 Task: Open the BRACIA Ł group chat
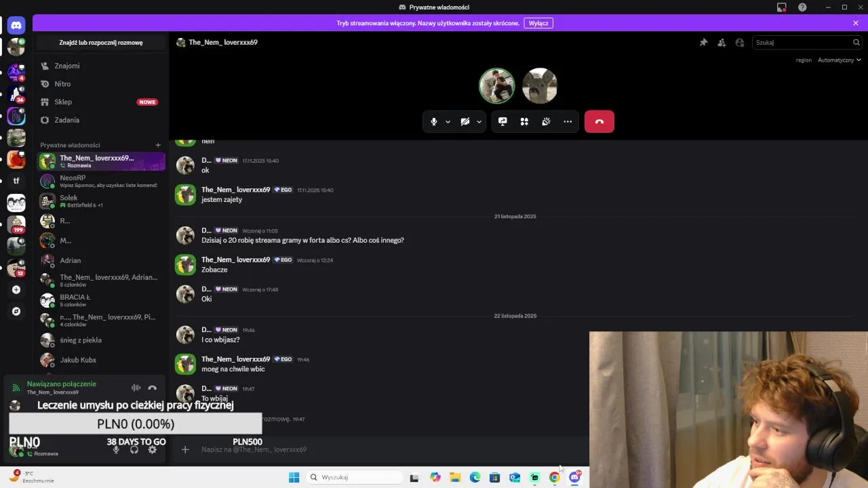click(101, 300)
